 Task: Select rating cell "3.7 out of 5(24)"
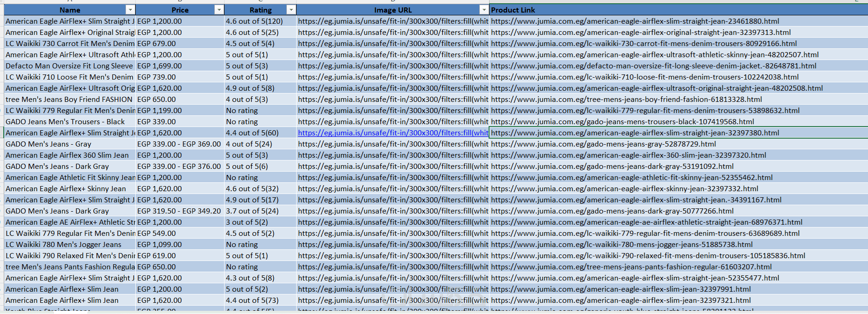click(260, 211)
